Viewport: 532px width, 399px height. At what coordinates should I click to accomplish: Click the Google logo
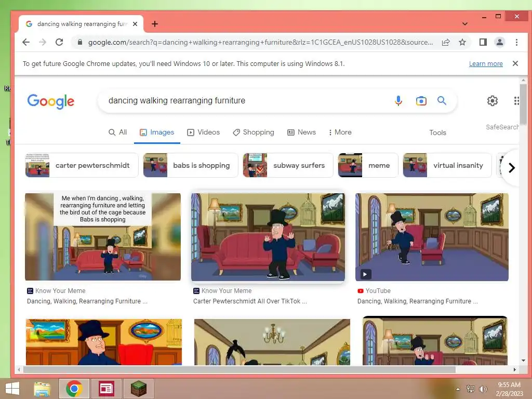tap(51, 101)
